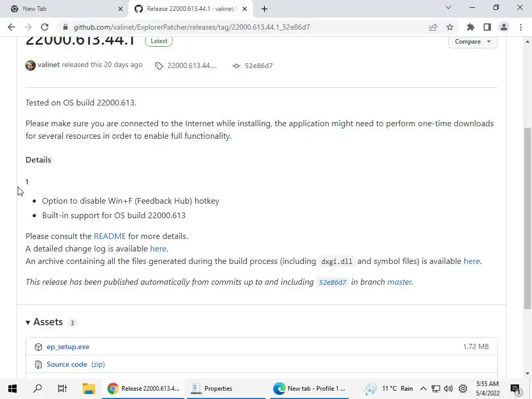
Task: Open Chrome three-dot menu
Action: pyautogui.click(x=521, y=27)
